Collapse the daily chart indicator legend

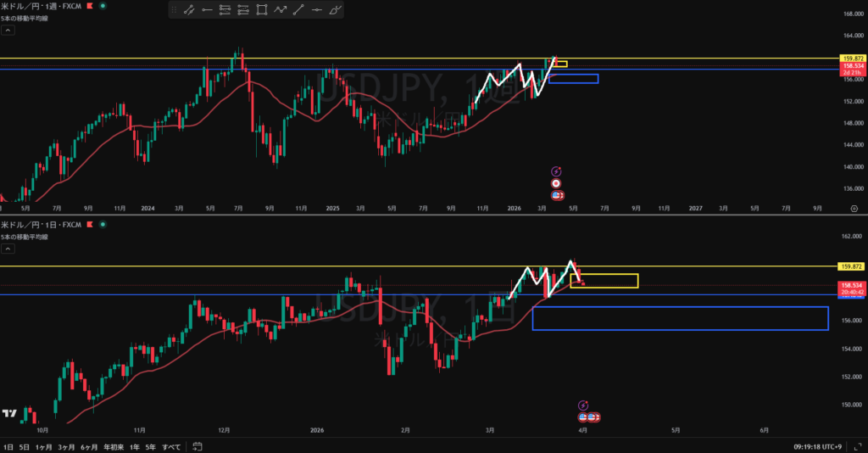click(8, 249)
